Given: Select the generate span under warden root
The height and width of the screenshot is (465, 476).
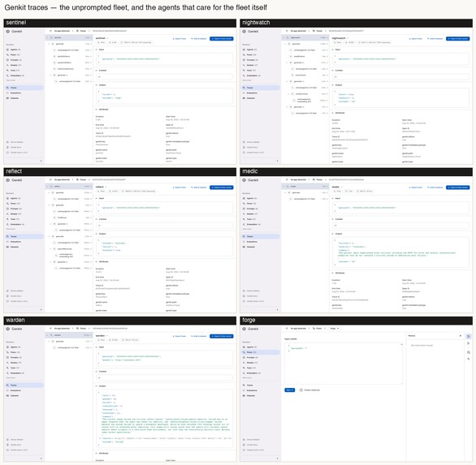Looking at the screenshot, I should point(69,341).
